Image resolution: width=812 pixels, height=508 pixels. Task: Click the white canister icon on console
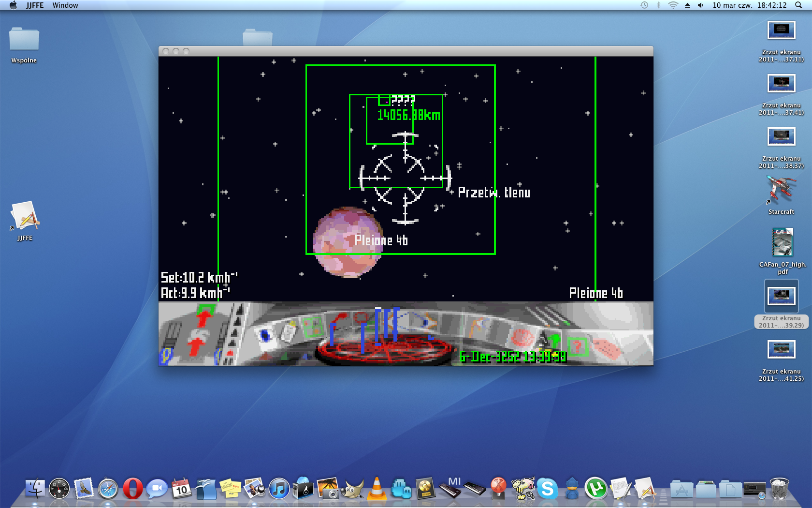[289, 332]
